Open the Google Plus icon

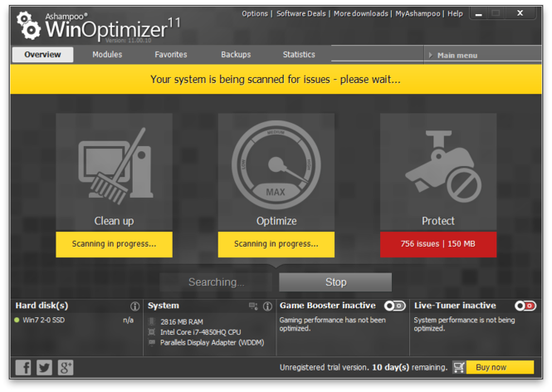pos(66,367)
